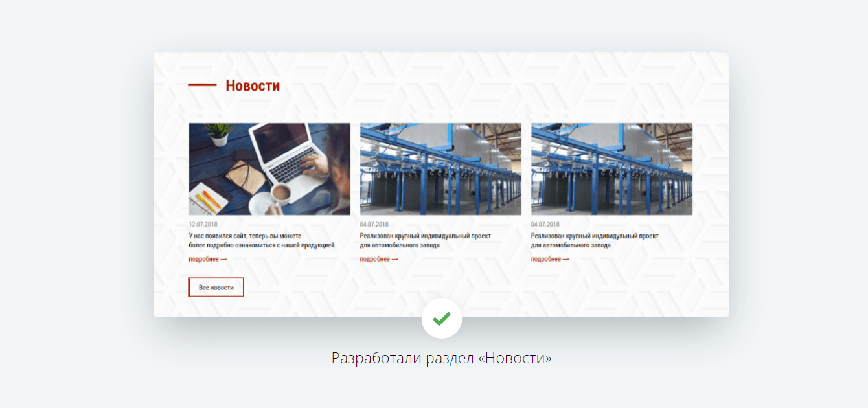Select third card title 'Реализован крупный индивидульный проект'
This screenshot has width=868, height=408.
click(595, 241)
